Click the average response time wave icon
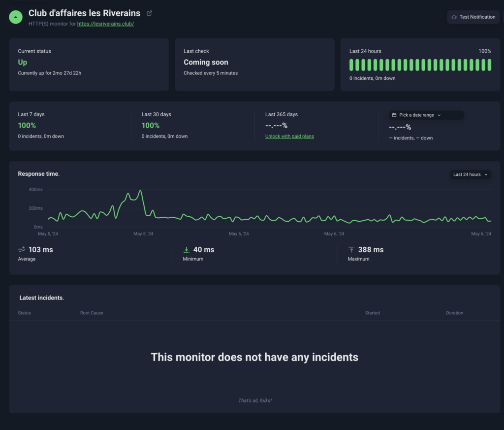Screen dimensions: 504x430 click(x=22, y=250)
